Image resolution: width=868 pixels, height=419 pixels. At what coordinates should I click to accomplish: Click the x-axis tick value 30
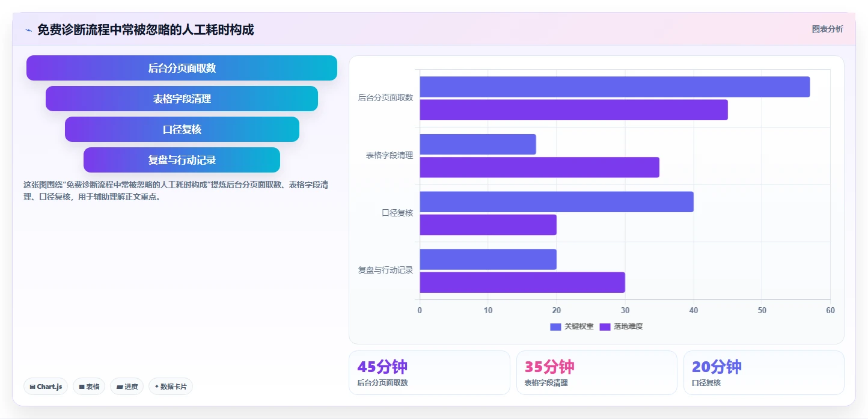(x=625, y=310)
